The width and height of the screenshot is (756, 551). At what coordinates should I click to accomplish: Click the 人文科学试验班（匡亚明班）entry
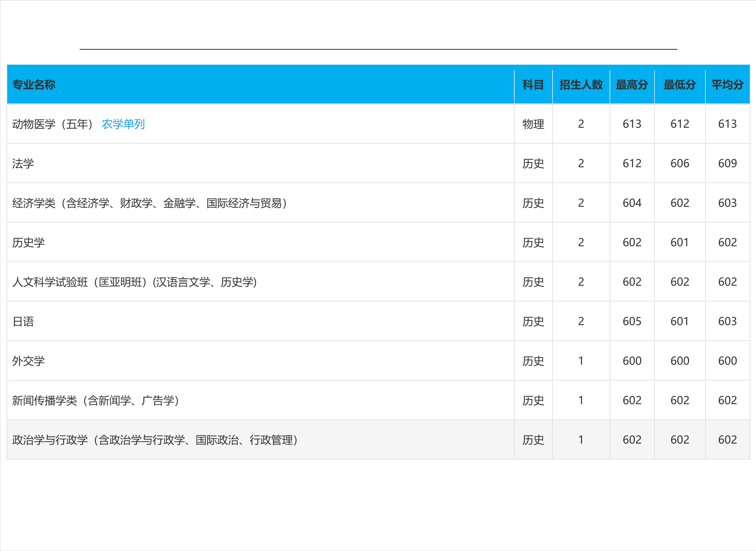(134, 282)
